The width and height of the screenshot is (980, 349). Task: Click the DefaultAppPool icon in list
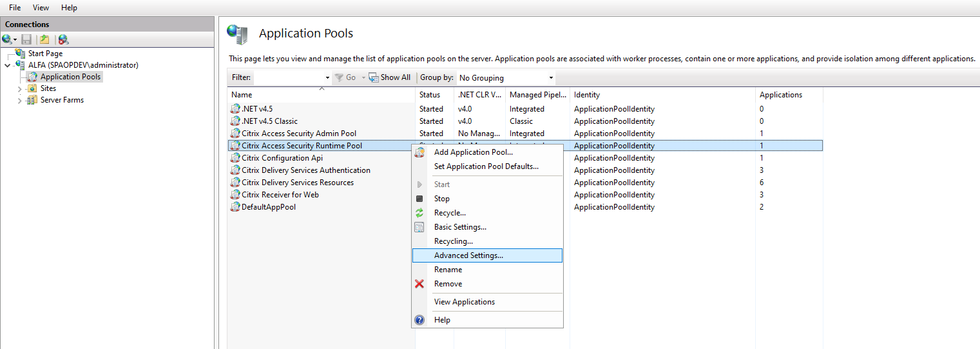pos(236,207)
